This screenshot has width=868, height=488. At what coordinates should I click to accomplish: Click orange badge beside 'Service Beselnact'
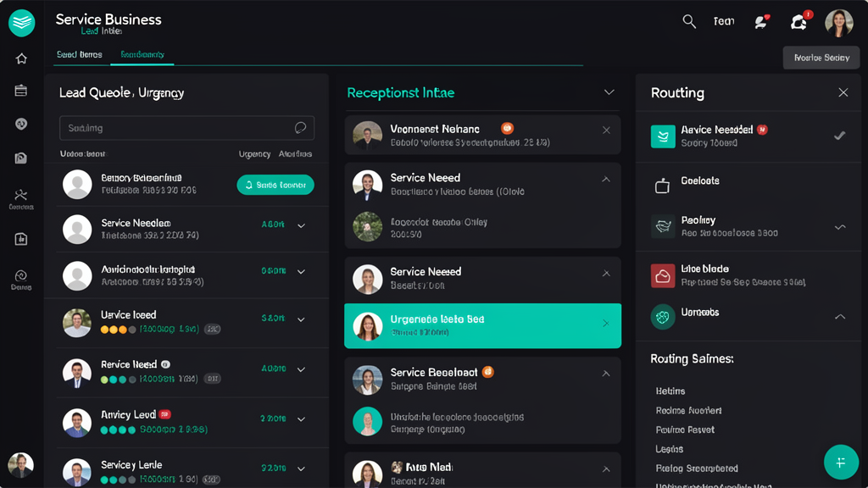487,372
